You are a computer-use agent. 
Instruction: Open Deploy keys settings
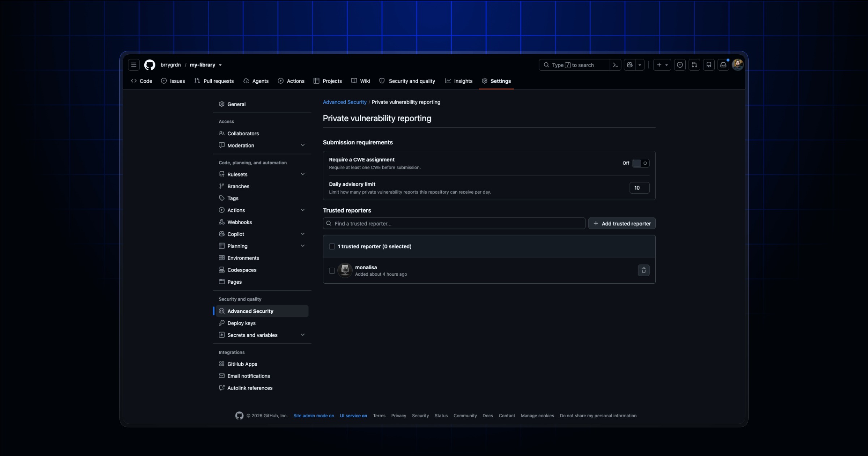pyautogui.click(x=262, y=323)
